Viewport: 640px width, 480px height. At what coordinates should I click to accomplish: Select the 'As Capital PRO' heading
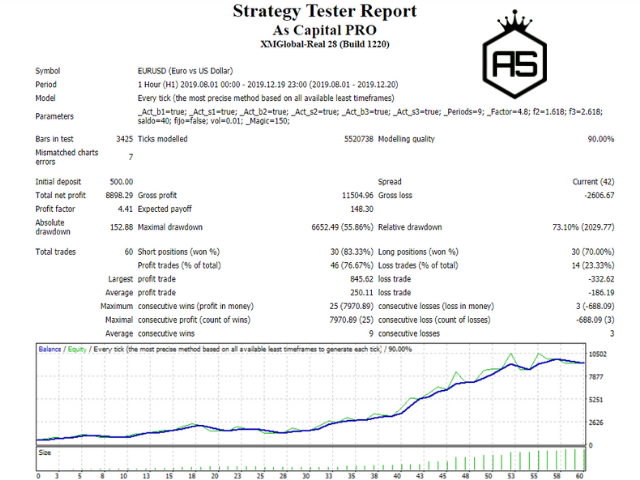(324, 30)
